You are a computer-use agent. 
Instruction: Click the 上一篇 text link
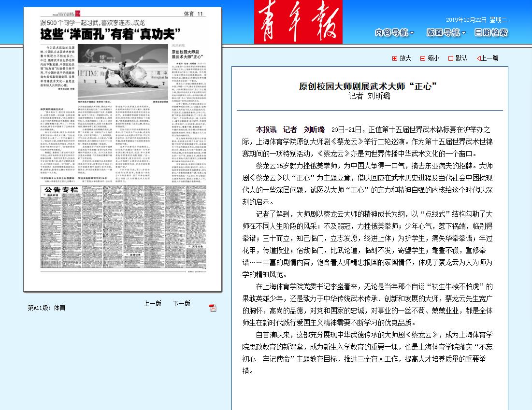click(490, 58)
